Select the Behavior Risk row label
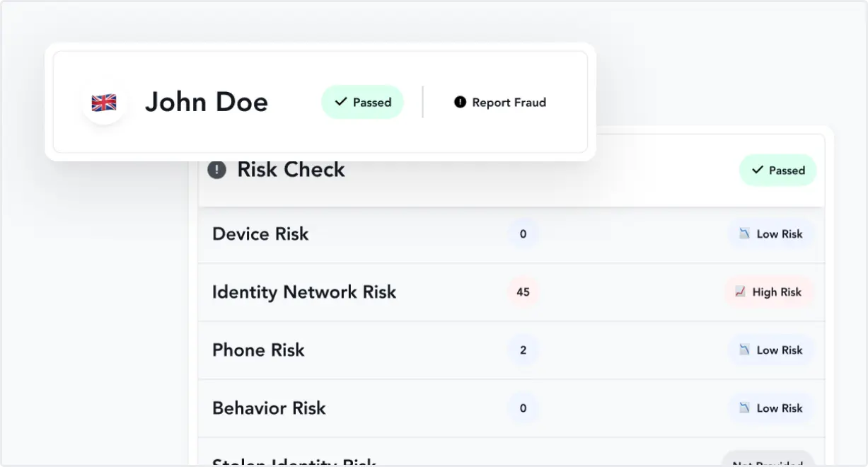 [x=269, y=408]
